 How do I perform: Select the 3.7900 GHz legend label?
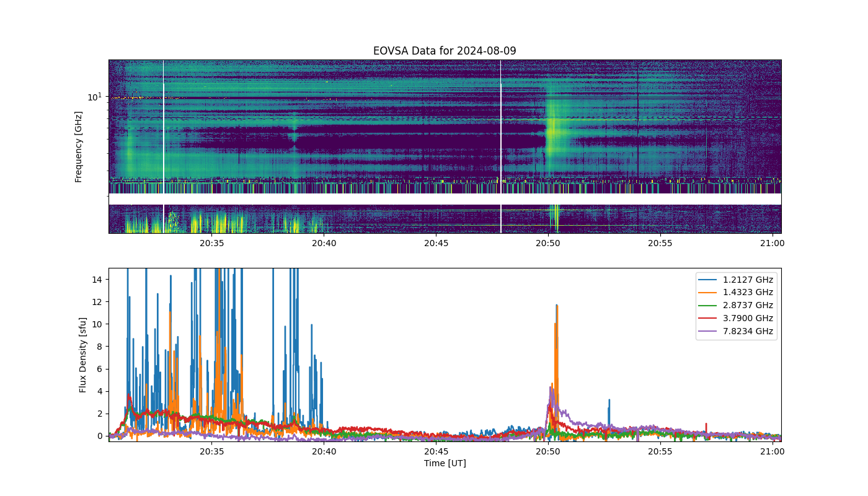coord(749,318)
